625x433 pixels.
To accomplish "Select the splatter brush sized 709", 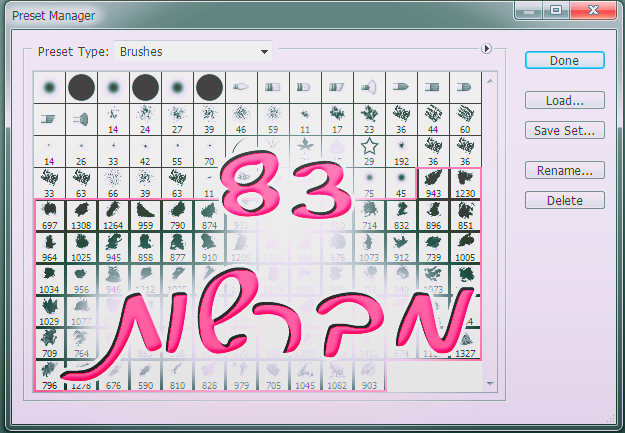I will 49,343.
